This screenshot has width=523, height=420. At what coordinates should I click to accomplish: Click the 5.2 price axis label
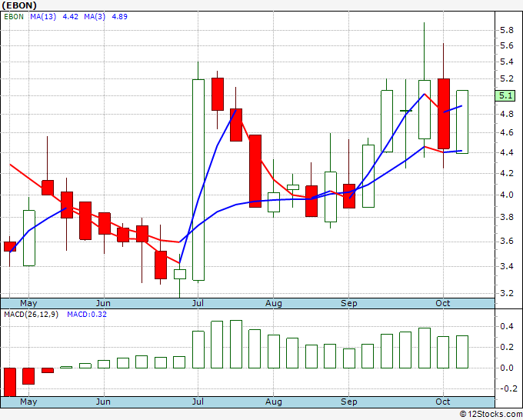507,78
